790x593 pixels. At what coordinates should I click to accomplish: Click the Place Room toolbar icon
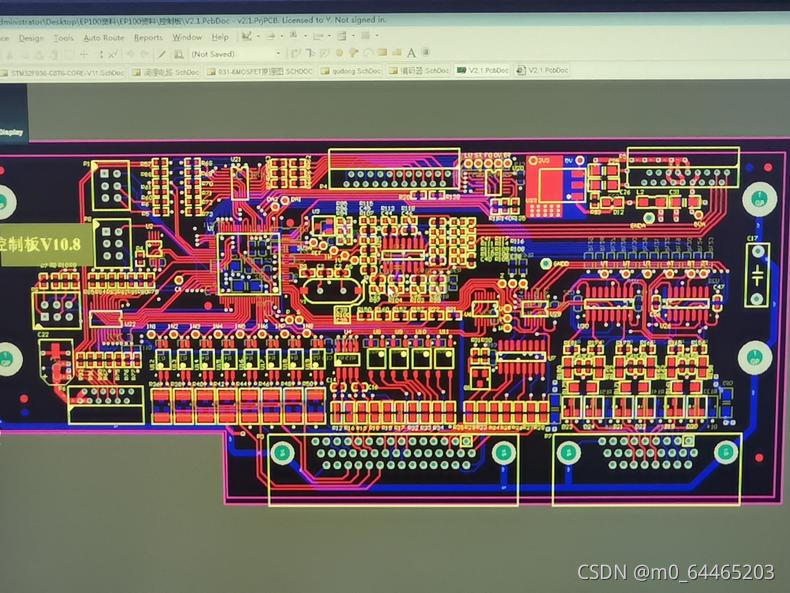[x=342, y=36]
